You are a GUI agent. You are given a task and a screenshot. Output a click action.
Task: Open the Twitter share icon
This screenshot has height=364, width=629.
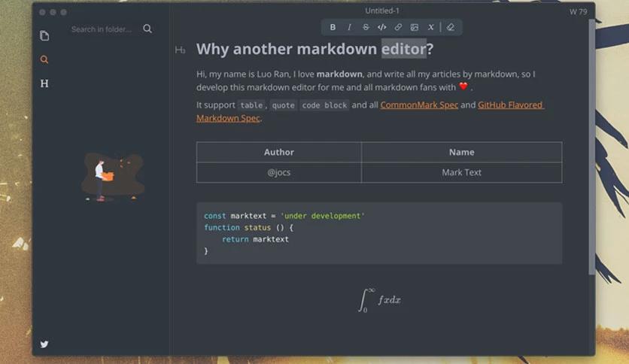[44, 344]
